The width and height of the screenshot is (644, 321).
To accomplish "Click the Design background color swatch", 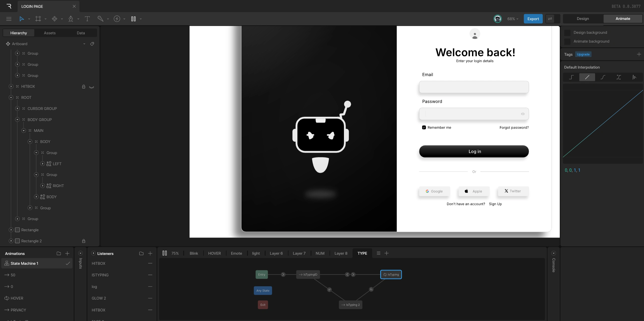I will tap(567, 33).
